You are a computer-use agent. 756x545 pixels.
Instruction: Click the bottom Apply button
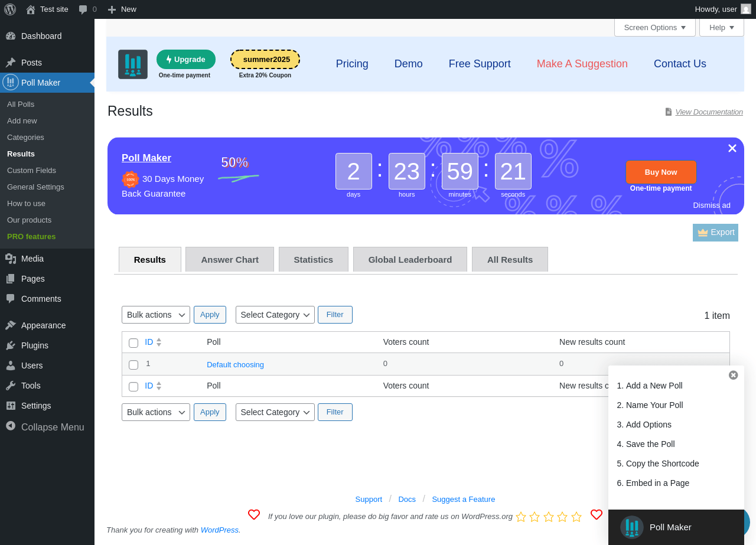(x=210, y=412)
